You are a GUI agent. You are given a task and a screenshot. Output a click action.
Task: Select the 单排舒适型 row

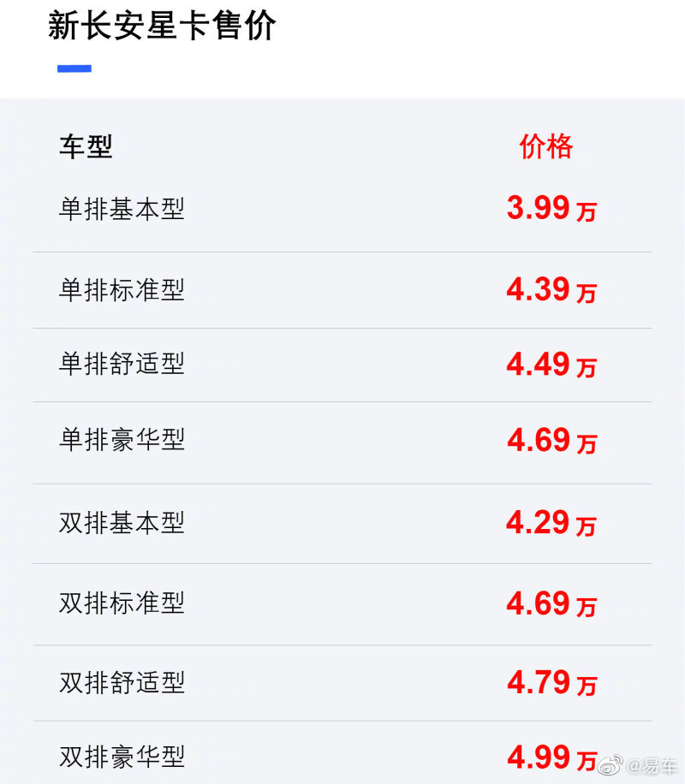pos(342,365)
